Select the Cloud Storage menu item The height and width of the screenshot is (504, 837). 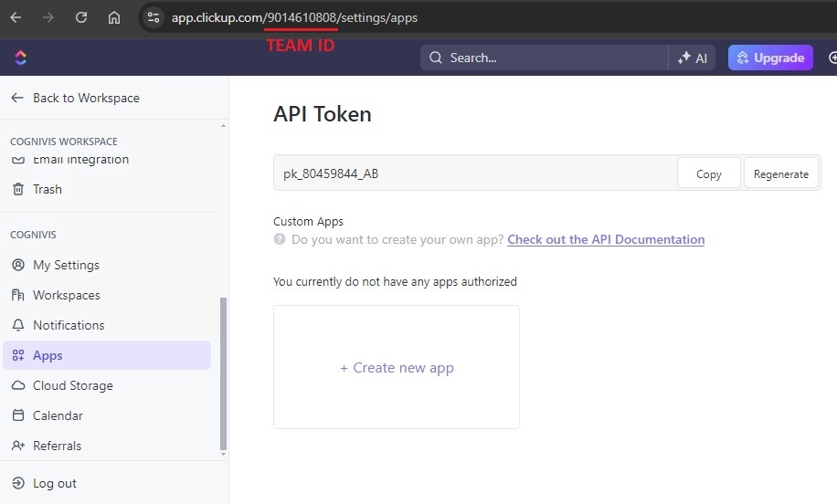(72, 385)
